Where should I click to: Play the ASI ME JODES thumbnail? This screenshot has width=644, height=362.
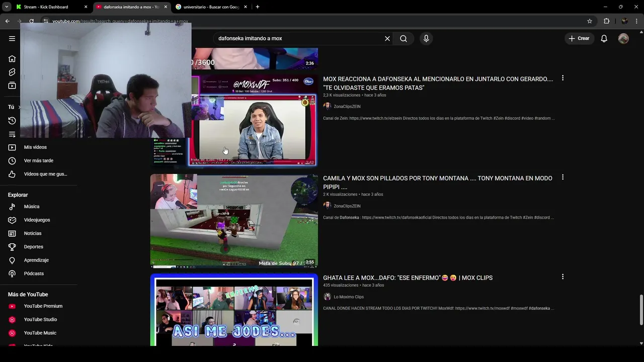coord(234,310)
